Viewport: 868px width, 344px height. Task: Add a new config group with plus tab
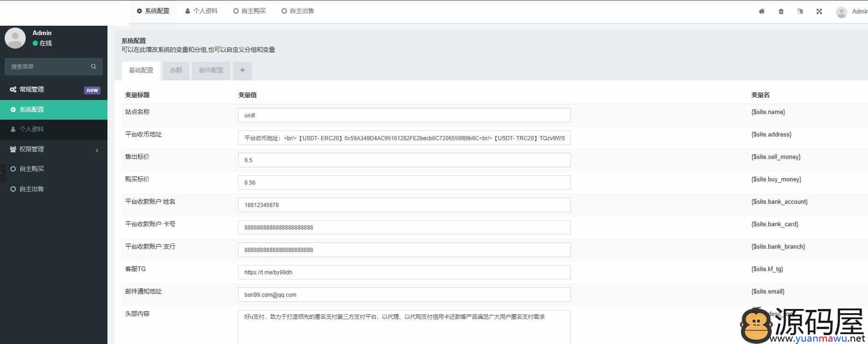coord(242,70)
